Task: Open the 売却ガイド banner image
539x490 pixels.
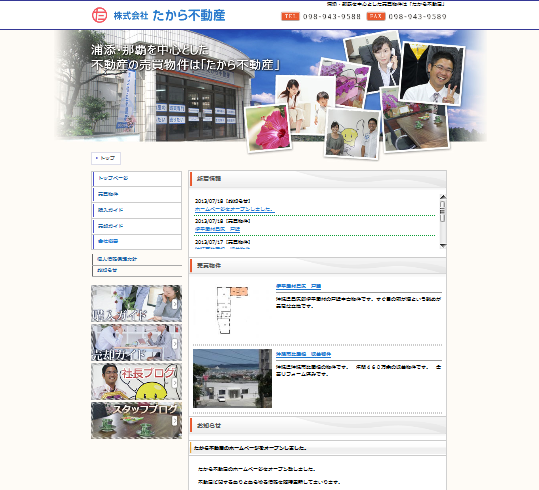Action: point(136,342)
